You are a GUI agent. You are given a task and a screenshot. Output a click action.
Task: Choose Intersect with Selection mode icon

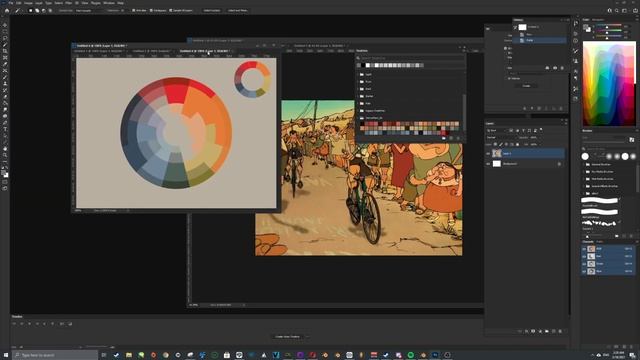[50, 11]
